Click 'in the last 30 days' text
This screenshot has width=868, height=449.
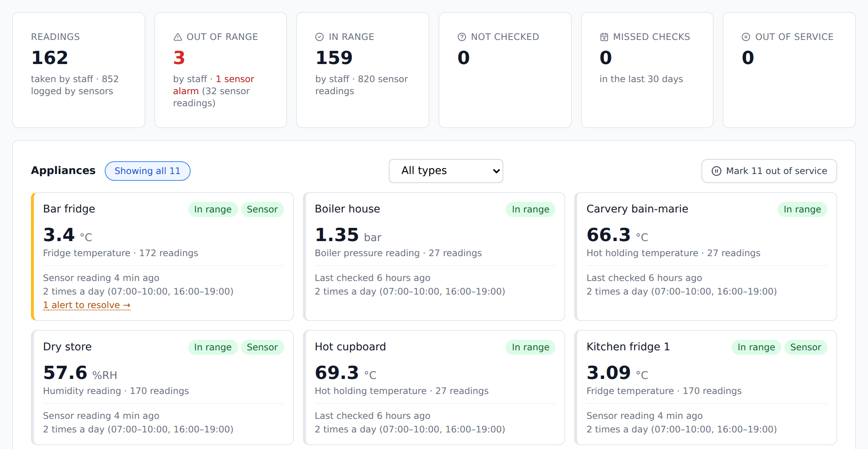[x=641, y=79]
